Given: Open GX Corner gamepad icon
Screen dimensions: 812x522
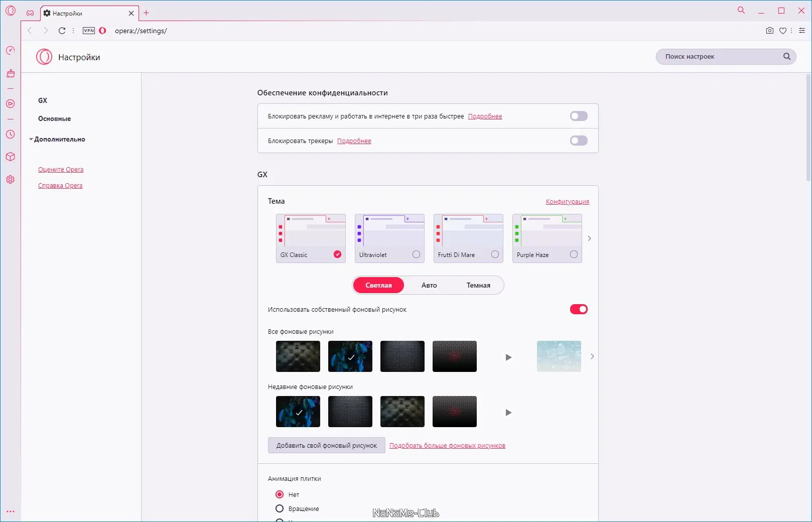Looking at the screenshot, I should [x=30, y=13].
